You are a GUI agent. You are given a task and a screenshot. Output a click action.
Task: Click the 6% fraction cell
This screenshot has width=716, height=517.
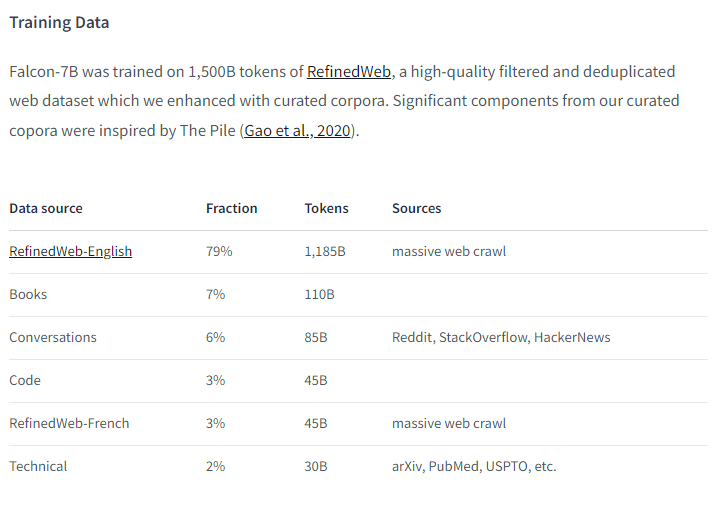pos(216,337)
